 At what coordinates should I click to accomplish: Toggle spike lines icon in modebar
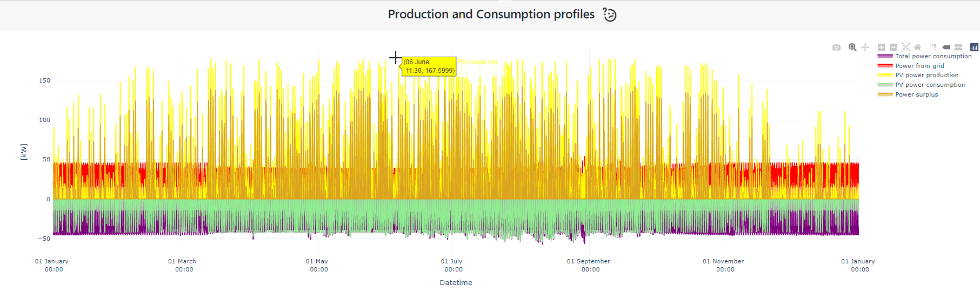pyautogui.click(x=933, y=47)
